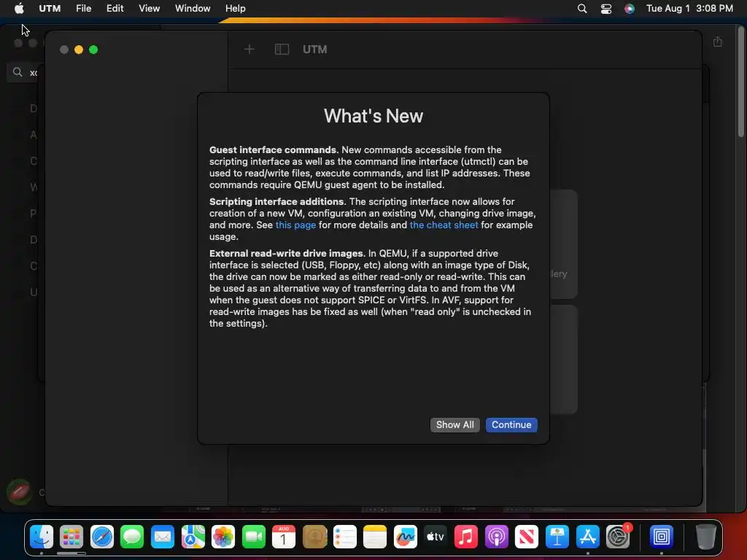Open Notes from the Dock
This screenshot has width=747, height=560.
(375, 537)
